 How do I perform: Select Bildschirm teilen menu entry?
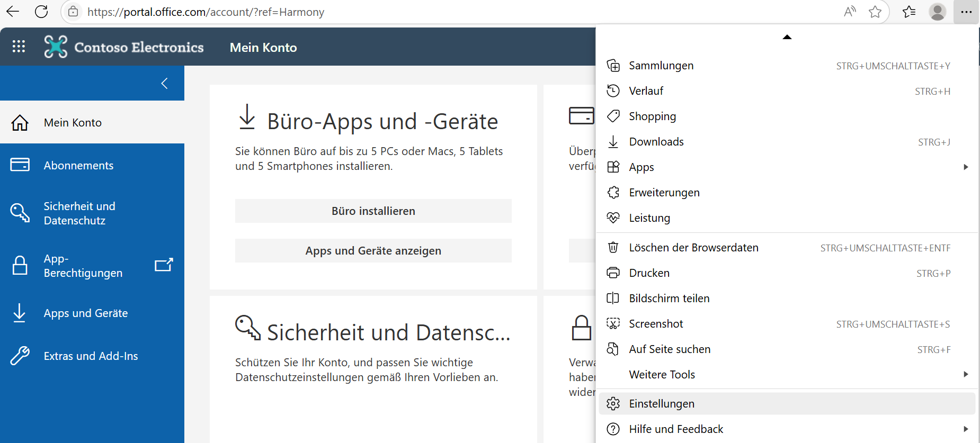787,299
